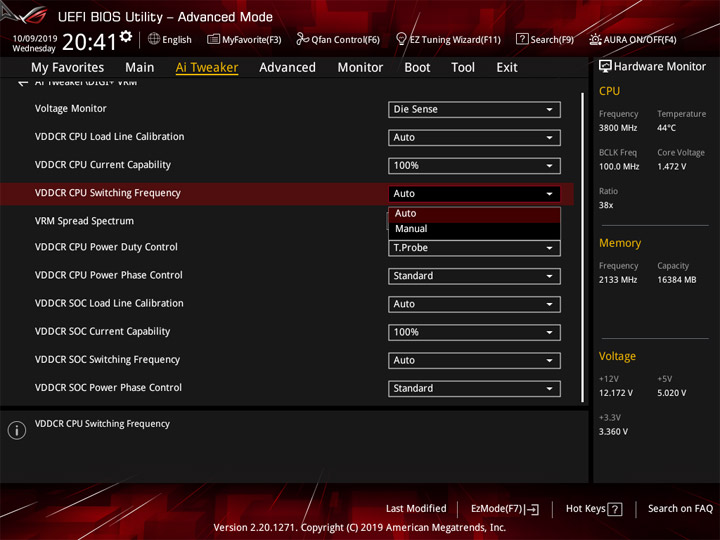Viewport: 720px width, 540px height.
Task: Choose Manual in the open list
Action: click(474, 229)
